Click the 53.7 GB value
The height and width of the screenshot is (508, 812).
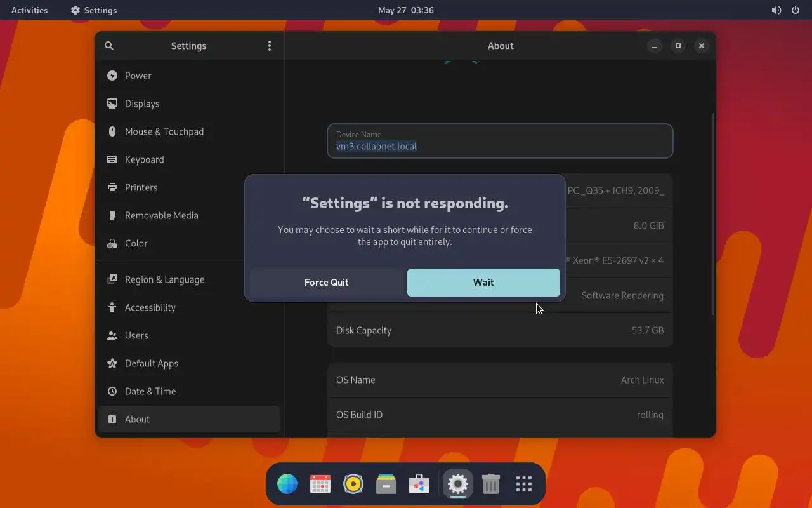(648, 330)
